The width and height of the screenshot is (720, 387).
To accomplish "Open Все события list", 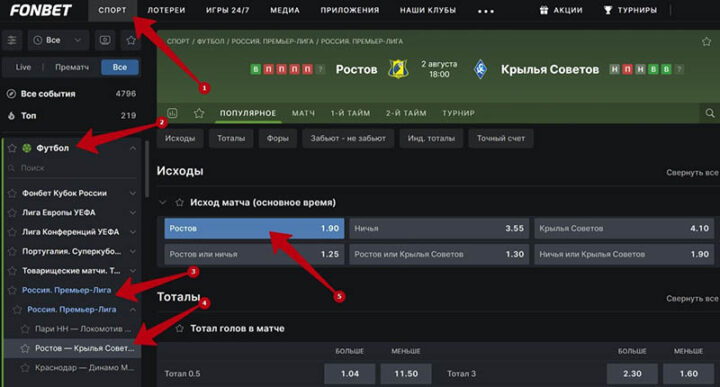I will click(71, 94).
